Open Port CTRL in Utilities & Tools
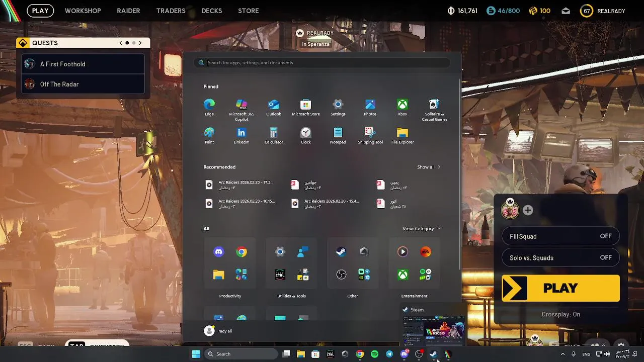Image resolution: width=644 pixels, height=362 pixels. click(280, 275)
